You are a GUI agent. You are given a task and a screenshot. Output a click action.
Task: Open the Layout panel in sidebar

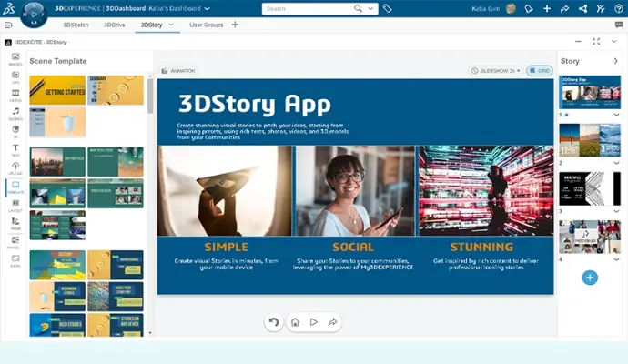(x=15, y=206)
